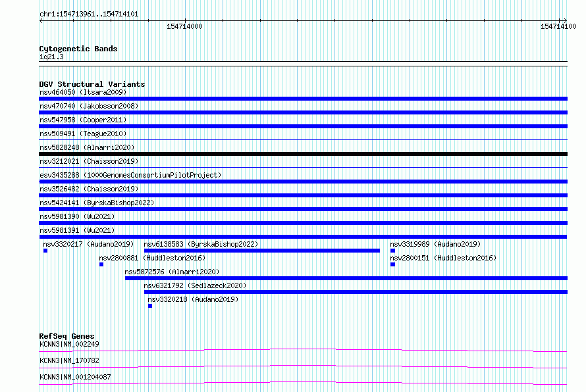
Task: Click the blue bar under nsv5981390
Action: pos(303,223)
